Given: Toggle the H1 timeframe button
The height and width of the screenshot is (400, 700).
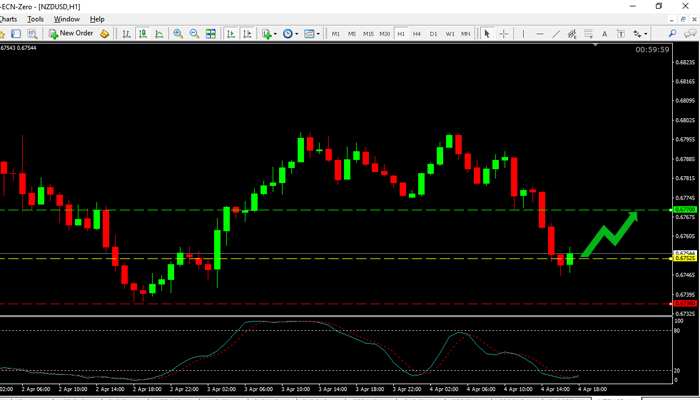Looking at the screenshot, I should [401, 33].
